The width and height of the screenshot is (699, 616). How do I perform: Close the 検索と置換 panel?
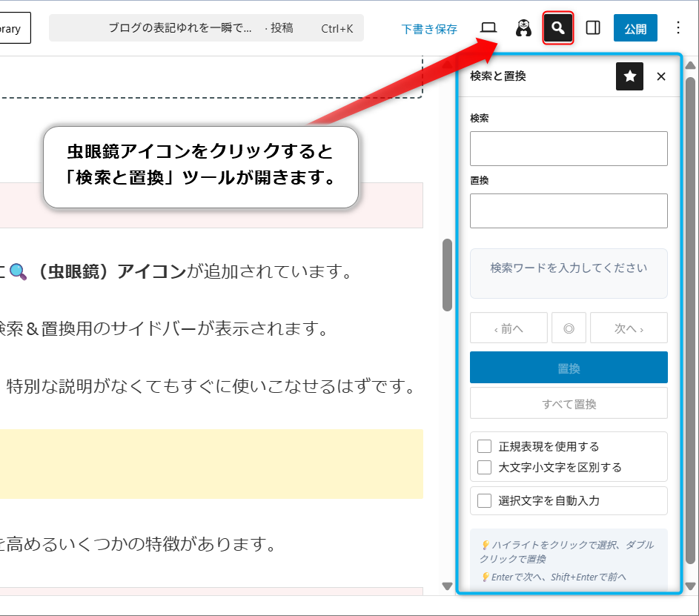[661, 76]
